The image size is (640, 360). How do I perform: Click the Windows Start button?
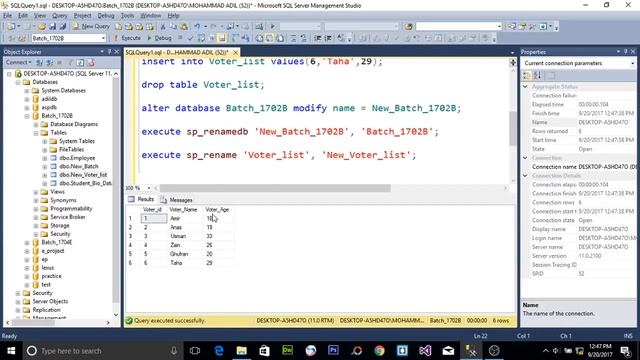tap(11, 351)
